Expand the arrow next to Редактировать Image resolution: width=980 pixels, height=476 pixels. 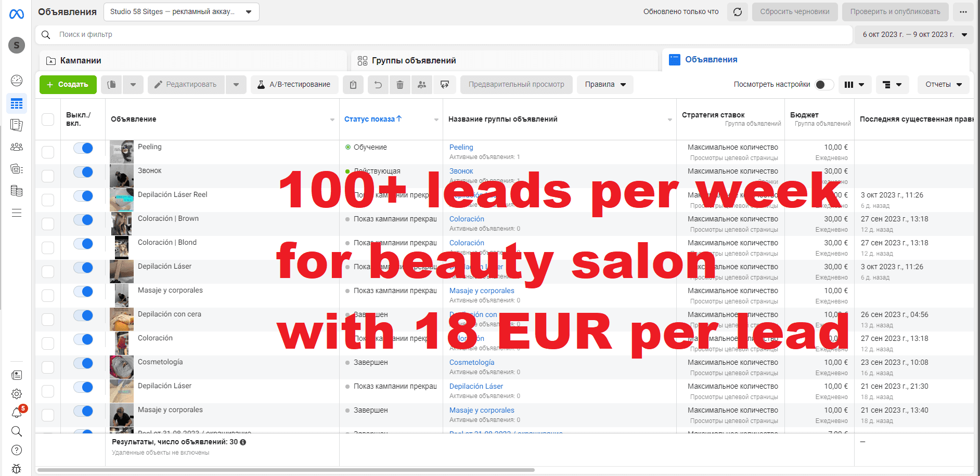click(236, 85)
